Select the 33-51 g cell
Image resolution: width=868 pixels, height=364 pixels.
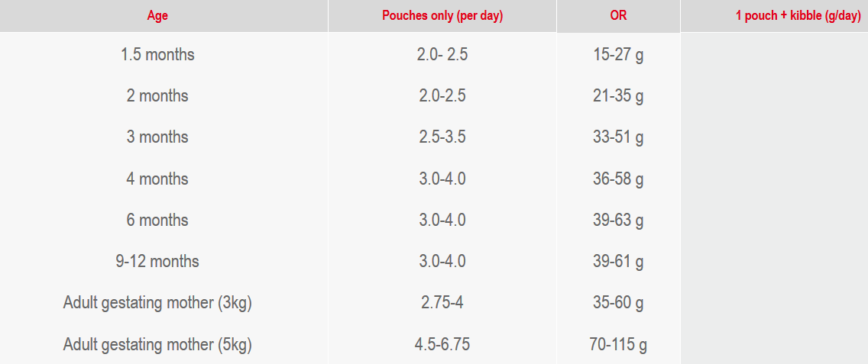click(x=618, y=137)
